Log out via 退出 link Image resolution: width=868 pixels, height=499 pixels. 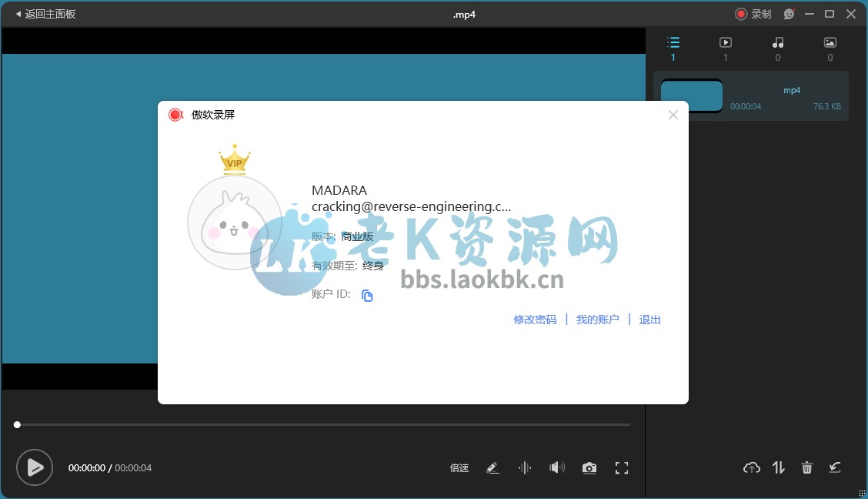pos(650,320)
